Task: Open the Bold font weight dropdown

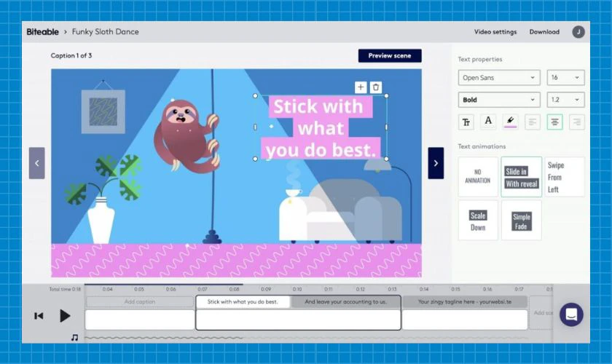Action: click(x=499, y=100)
